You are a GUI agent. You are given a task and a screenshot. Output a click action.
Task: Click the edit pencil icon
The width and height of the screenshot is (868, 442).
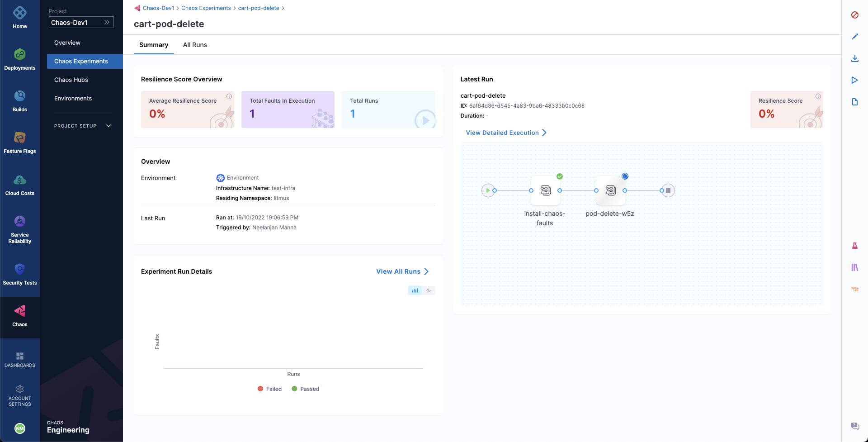854,37
